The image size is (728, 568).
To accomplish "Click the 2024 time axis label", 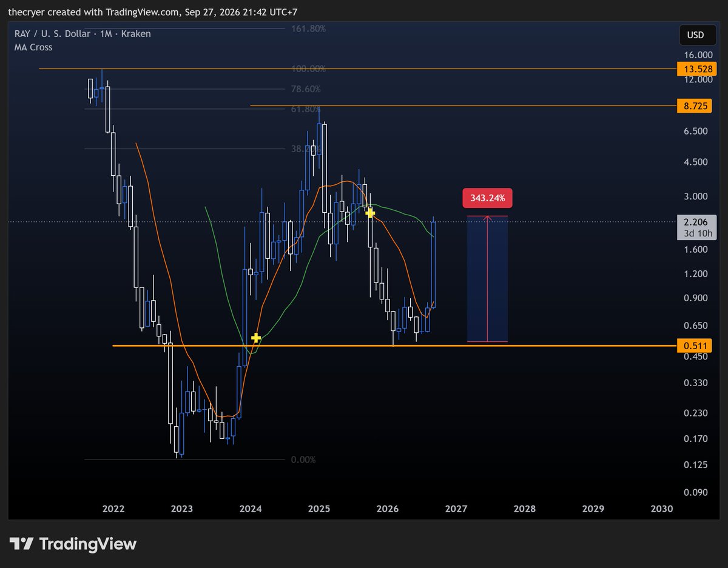I will [251, 509].
